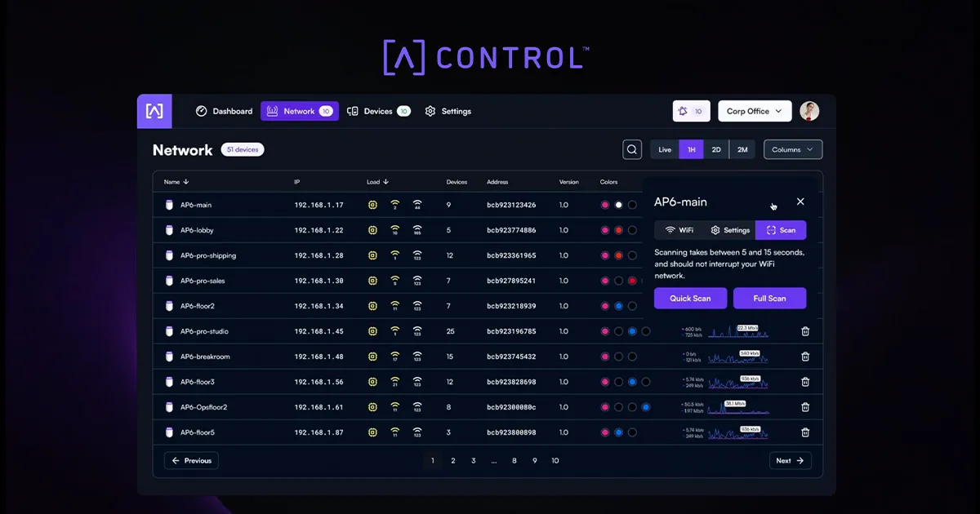Click the AP6-pro-sales name
This screenshot has height=514, width=980.
[203, 281]
